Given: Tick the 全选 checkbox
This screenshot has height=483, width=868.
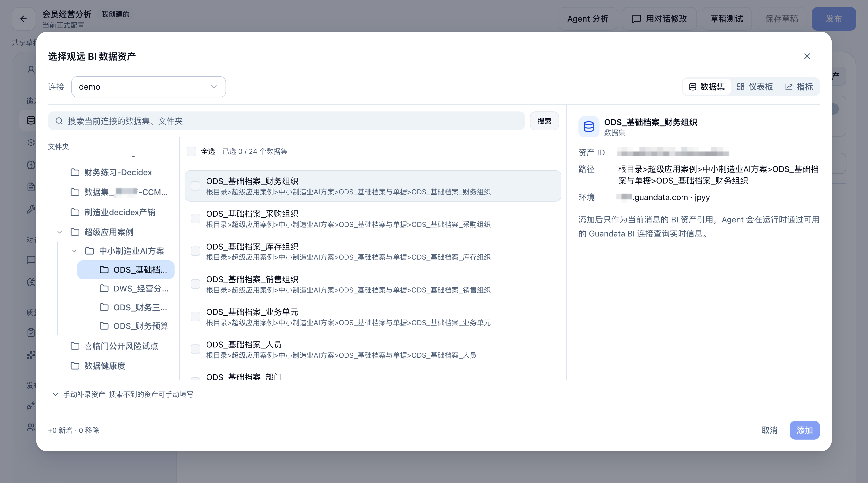Looking at the screenshot, I should click(191, 151).
